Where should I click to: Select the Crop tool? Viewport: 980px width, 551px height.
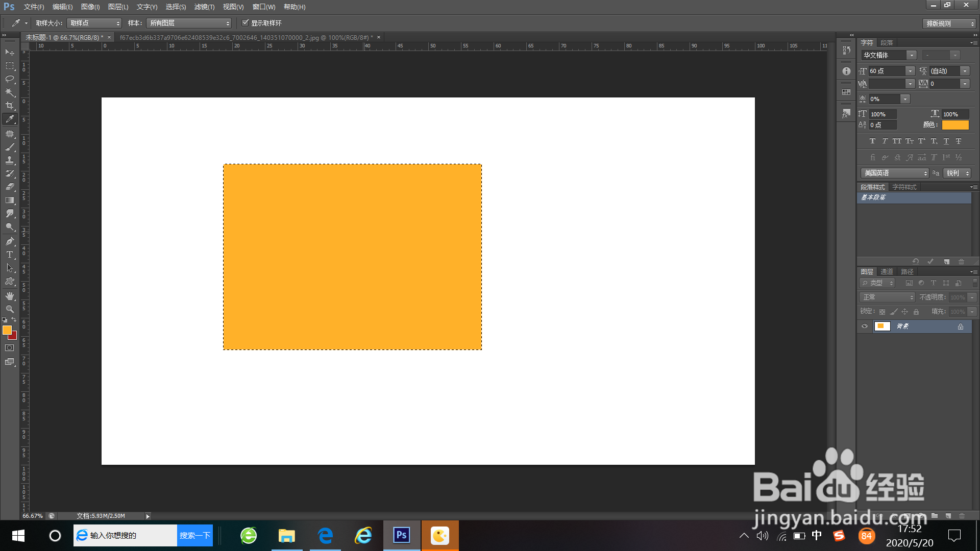[10, 106]
